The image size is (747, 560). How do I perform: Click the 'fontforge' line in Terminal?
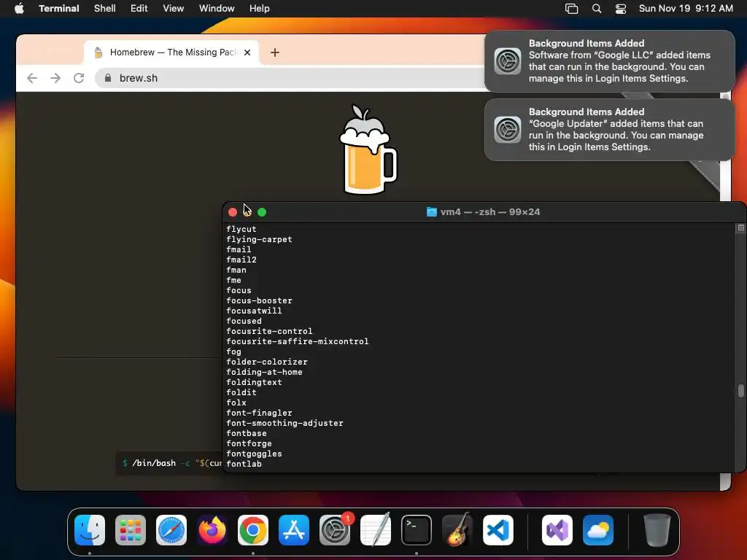click(249, 443)
